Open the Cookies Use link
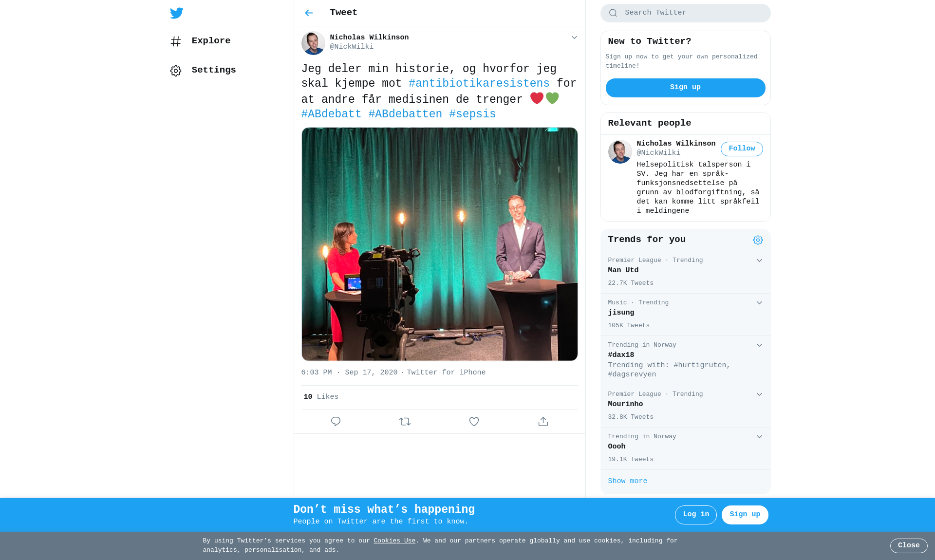 (394, 541)
